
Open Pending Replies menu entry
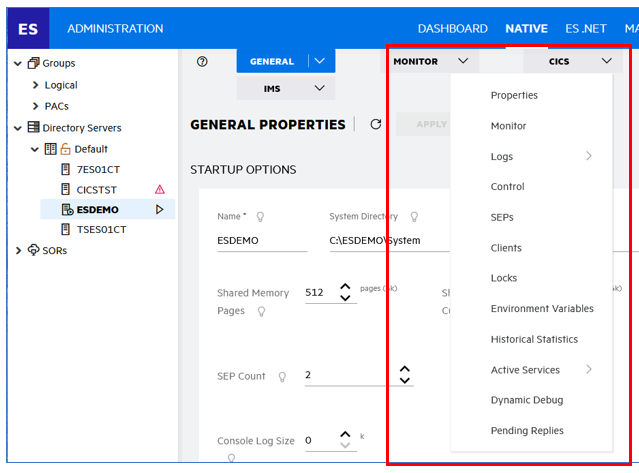527,431
